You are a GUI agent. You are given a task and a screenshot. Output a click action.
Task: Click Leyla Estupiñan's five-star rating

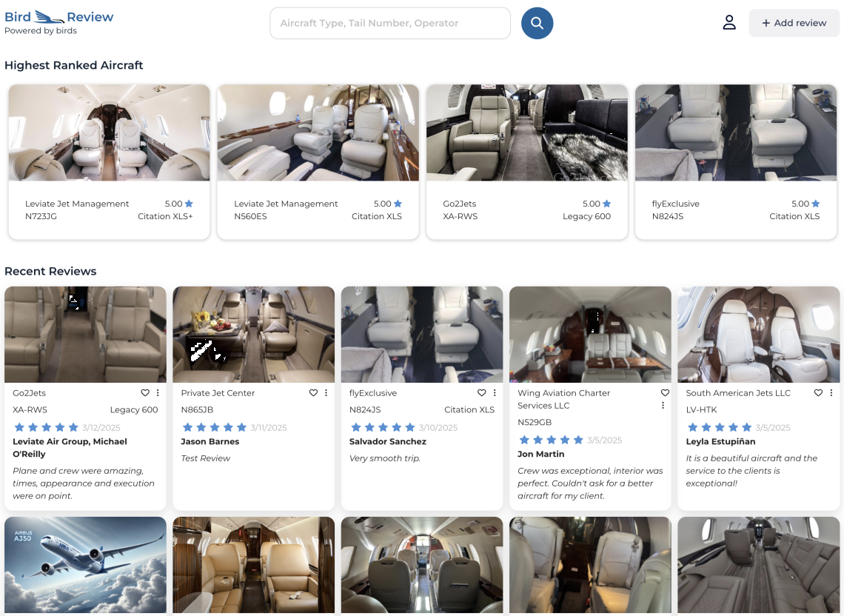click(x=720, y=427)
